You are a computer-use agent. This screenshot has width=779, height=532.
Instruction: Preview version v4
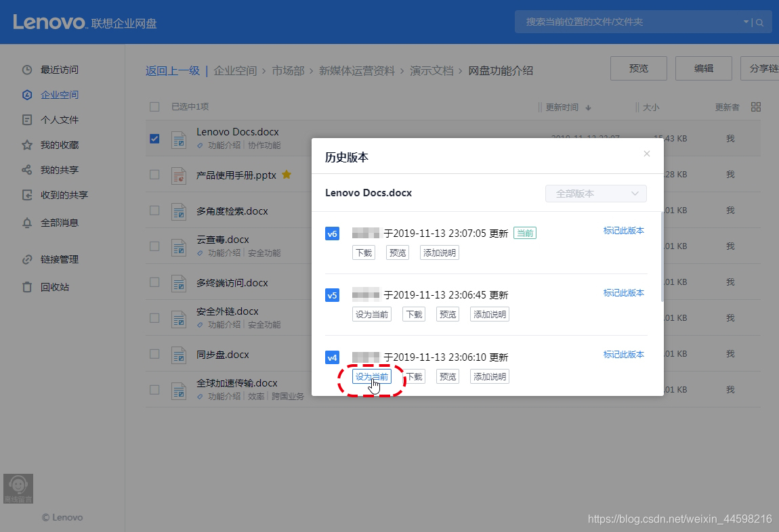(448, 377)
